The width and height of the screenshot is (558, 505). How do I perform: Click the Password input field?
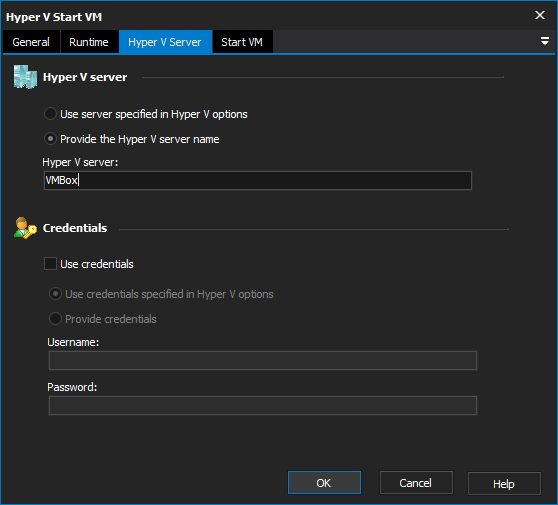[x=263, y=405]
